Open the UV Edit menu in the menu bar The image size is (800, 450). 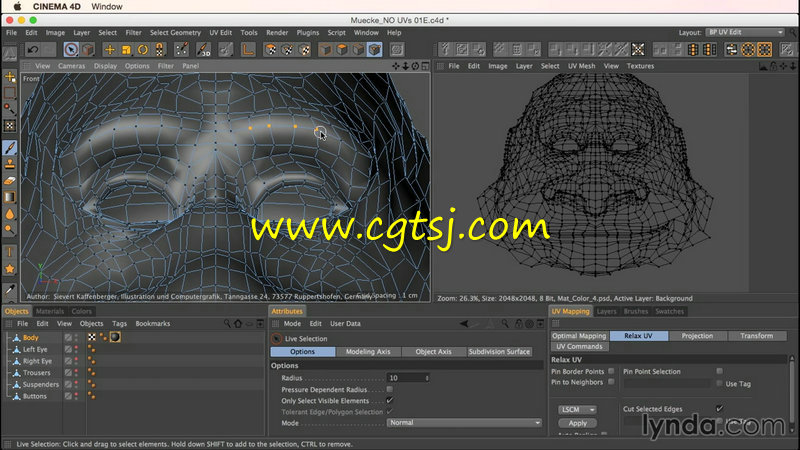tap(220, 32)
